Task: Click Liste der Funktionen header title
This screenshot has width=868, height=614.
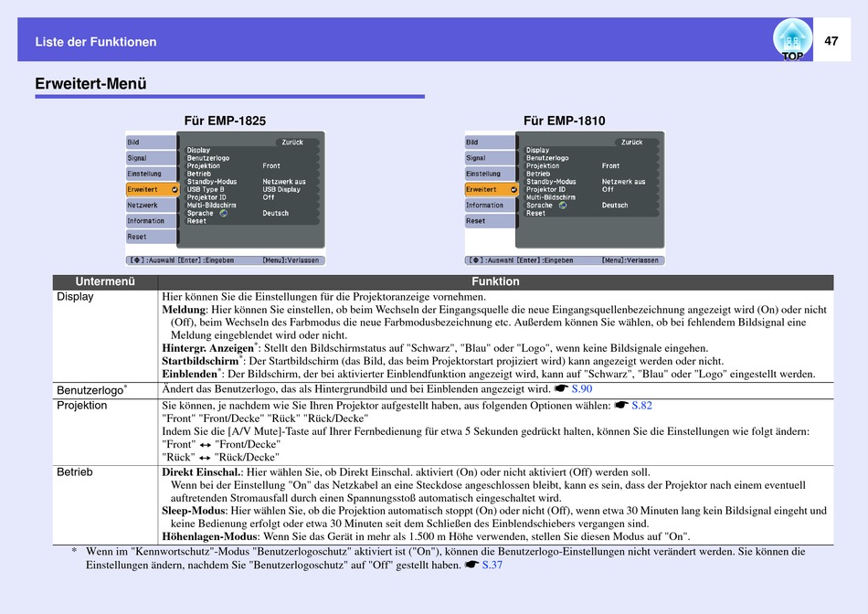Action: point(96,42)
